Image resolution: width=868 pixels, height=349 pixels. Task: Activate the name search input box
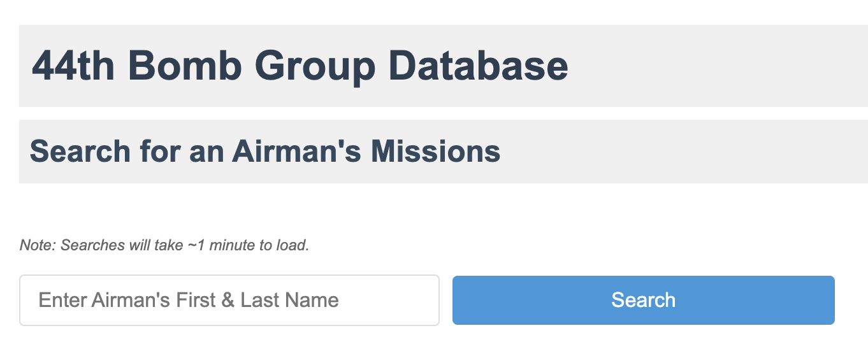(229, 300)
